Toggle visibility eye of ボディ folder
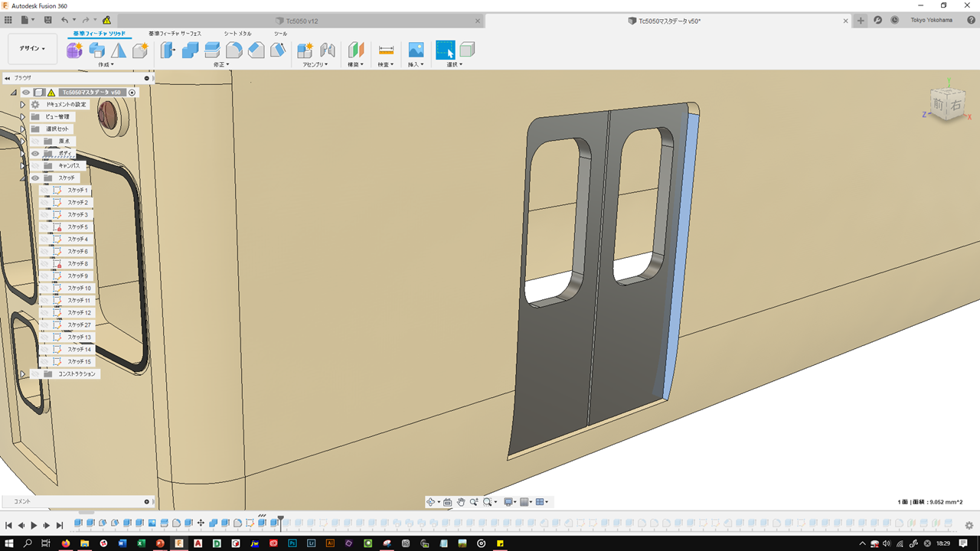 35,154
